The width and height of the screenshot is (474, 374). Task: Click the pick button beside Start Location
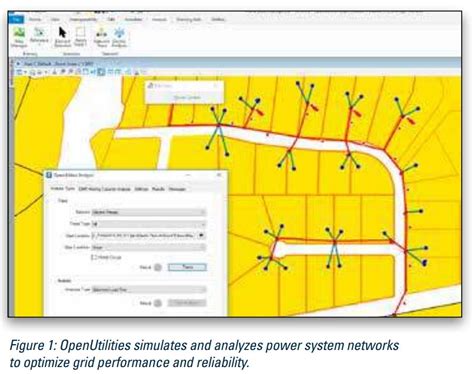[x=201, y=235]
